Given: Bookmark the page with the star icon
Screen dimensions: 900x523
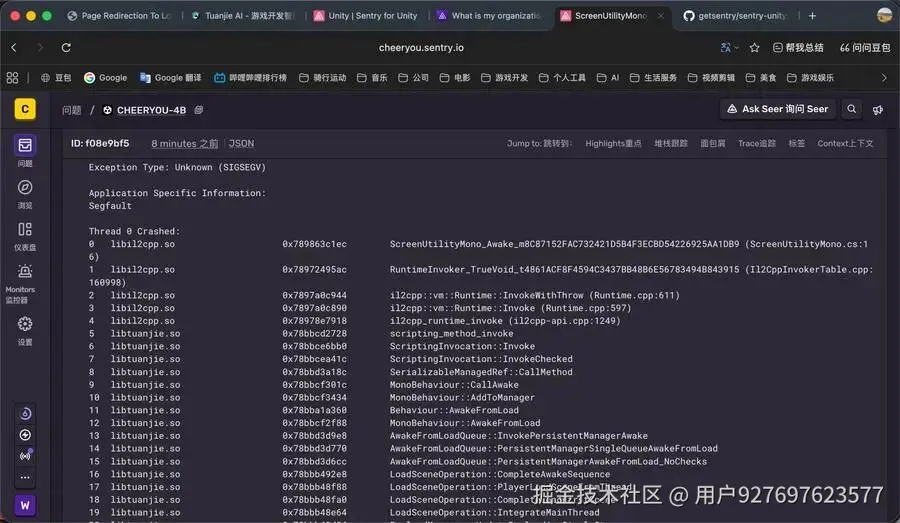Looking at the screenshot, I should pyautogui.click(x=754, y=48).
